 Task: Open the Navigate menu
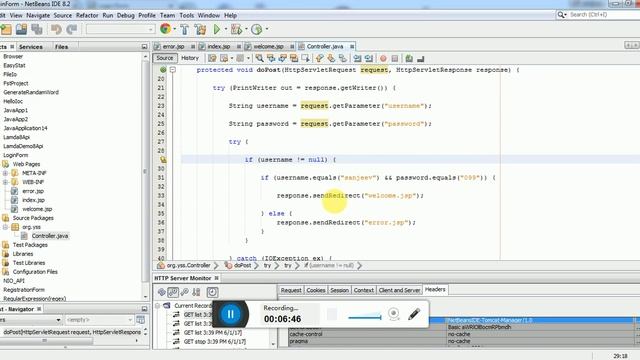38,16
